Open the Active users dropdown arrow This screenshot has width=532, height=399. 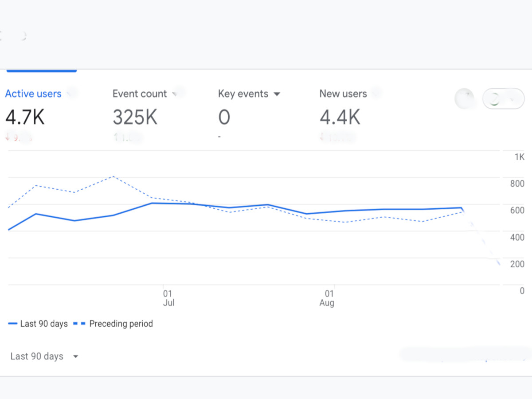pyautogui.click(x=69, y=94)
